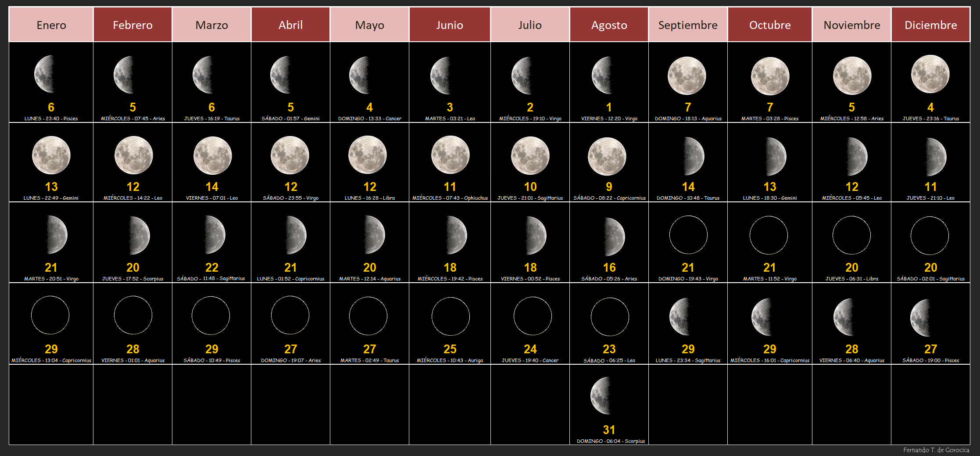Click the Fernando T. de Gorocica credit
The image size is (980, 456).
click(936, 450)
